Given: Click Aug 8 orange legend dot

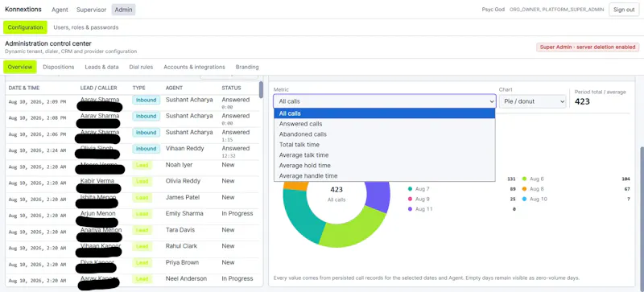Looking at the screenshot, I should [525, 189].
